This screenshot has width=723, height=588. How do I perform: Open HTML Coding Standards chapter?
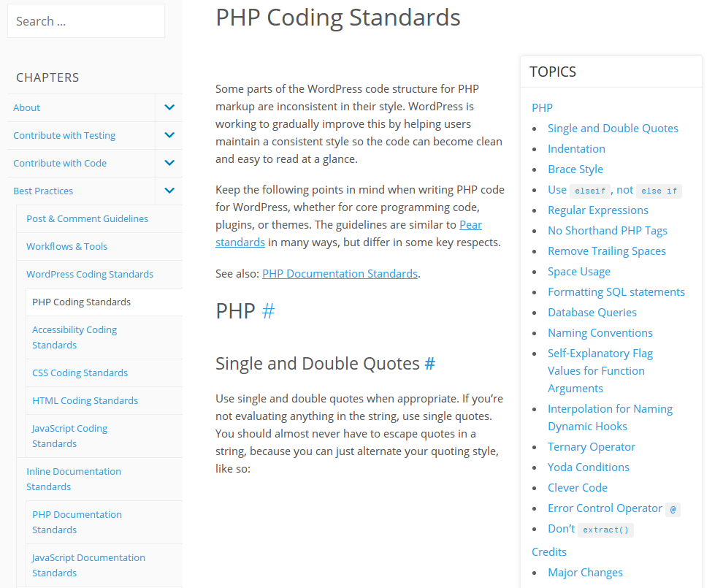click(85, 400)
